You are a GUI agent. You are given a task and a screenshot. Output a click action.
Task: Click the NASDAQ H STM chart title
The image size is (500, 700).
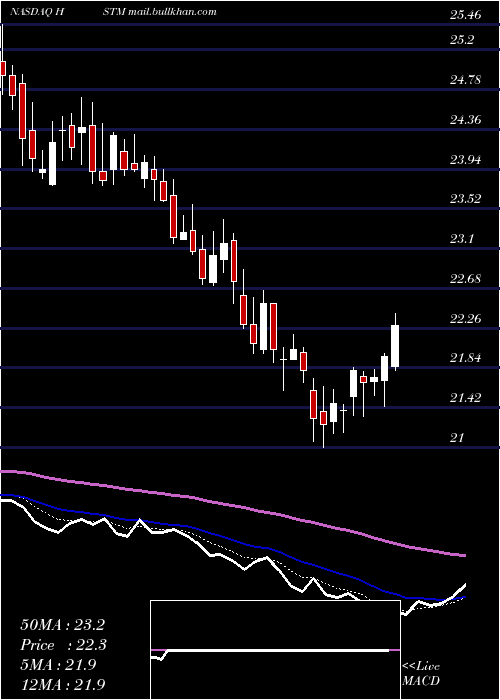click(114, 12)
